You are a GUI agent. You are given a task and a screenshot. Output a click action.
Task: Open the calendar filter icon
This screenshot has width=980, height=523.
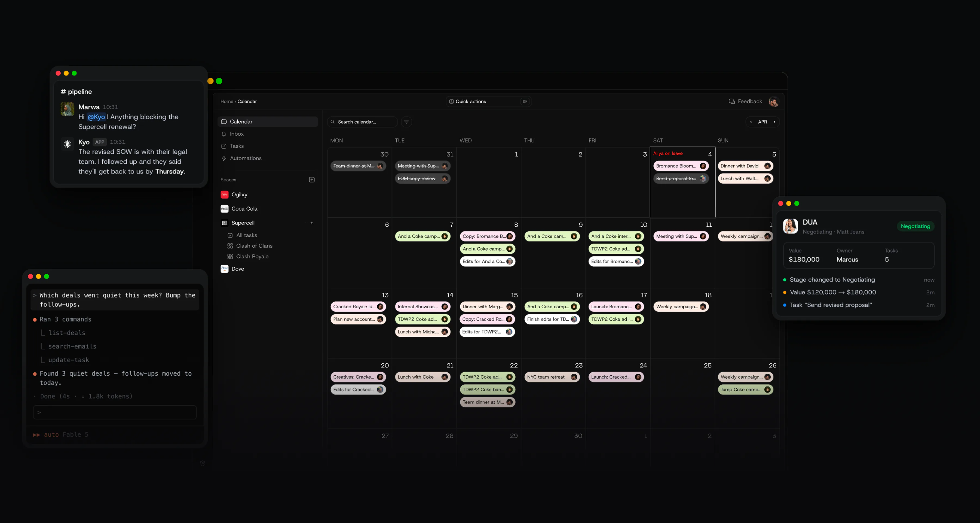[406, 122]
